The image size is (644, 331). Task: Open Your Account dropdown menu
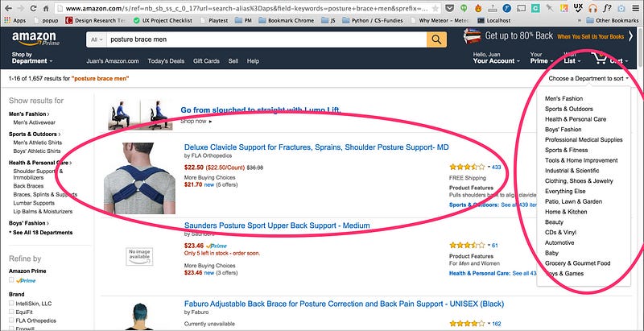(496, 58)
